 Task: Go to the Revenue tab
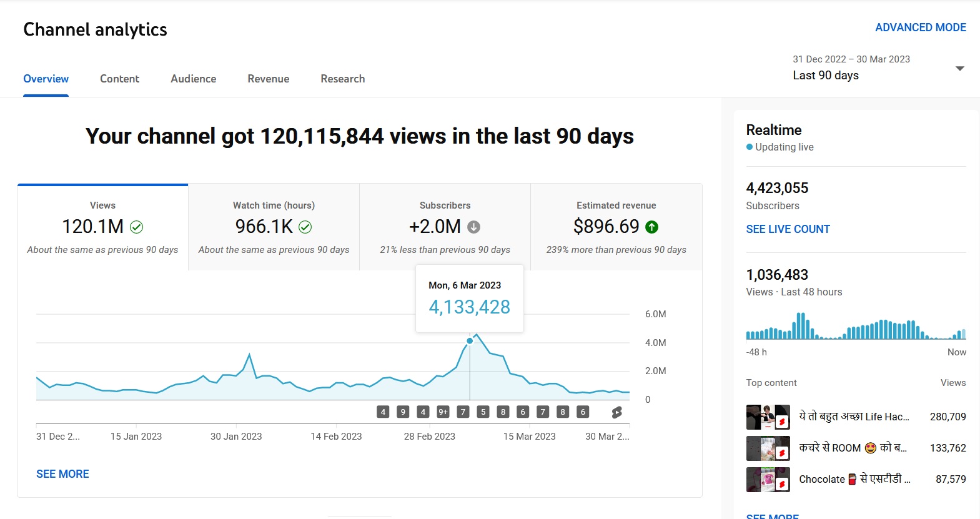coord(268,79)
